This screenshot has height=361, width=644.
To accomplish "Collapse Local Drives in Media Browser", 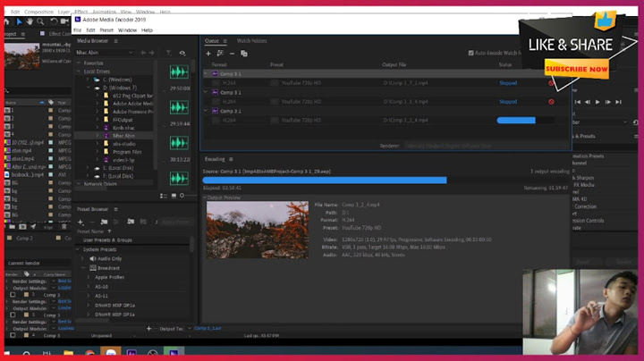I will coord(79,71).
